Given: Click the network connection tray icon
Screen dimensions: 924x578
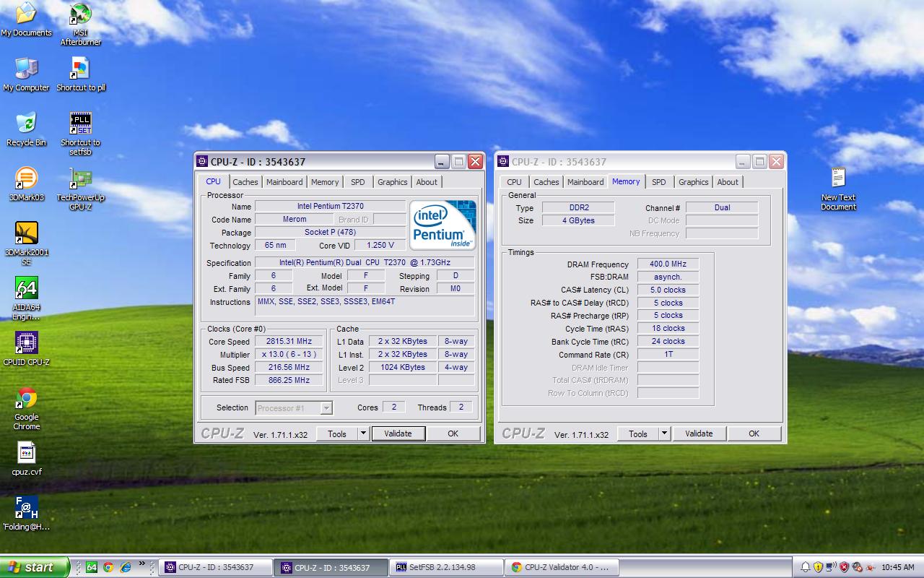Looking at the screenshot, I should point(831,567).
